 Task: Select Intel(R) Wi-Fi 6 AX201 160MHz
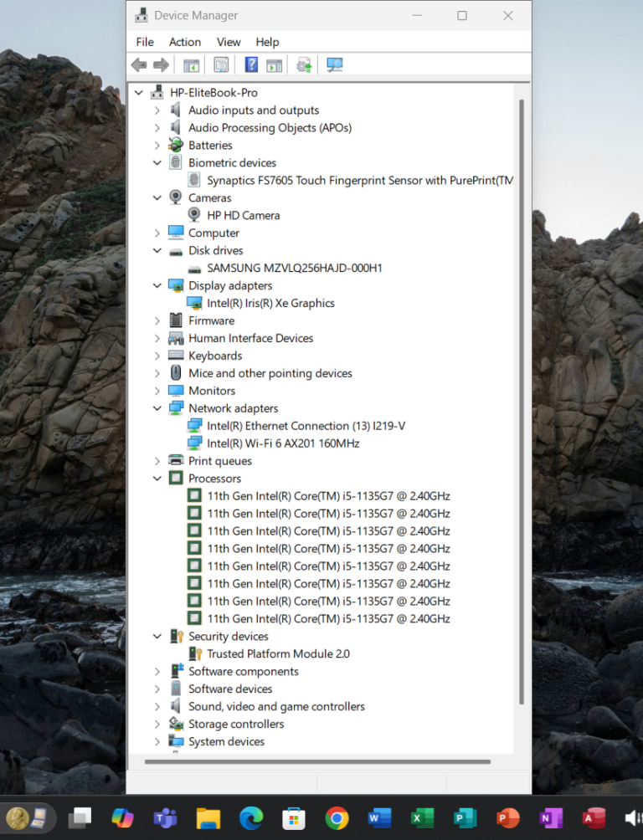click(283, 443)
